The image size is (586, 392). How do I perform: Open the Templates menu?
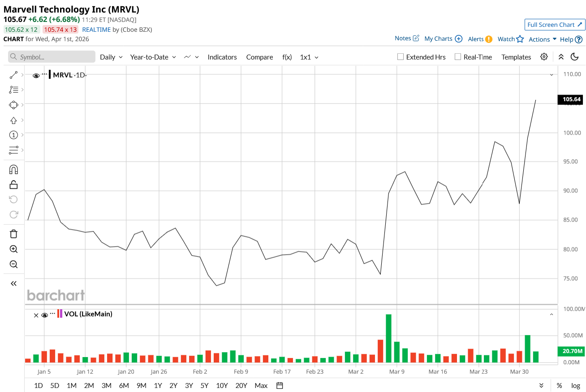tap(516, 57)
